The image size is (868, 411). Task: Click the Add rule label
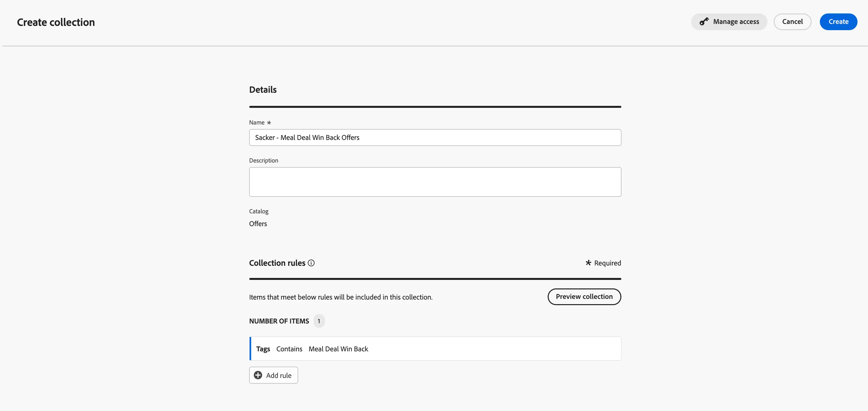coord(279,375)
